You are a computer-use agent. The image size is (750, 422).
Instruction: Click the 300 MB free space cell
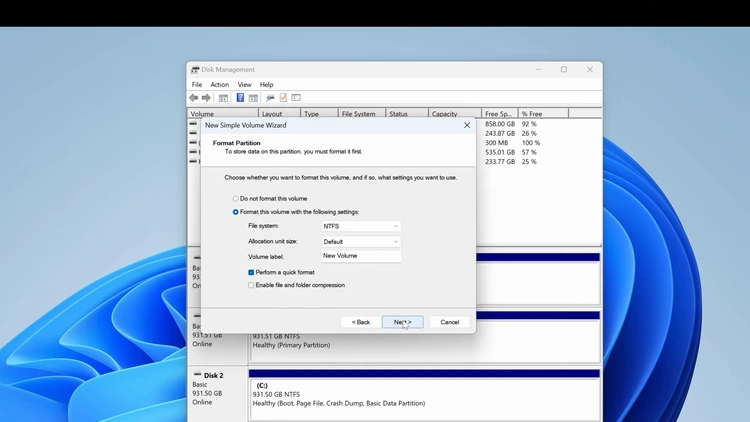point(496,143)
